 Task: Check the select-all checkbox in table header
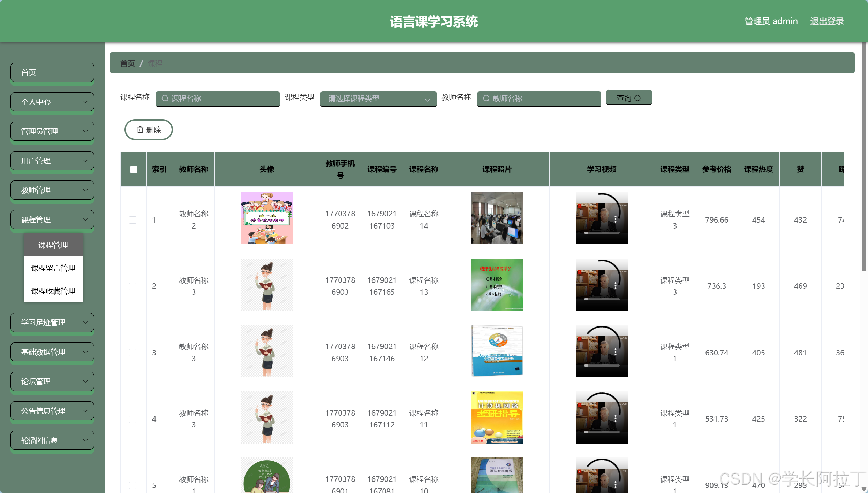click(133, 169)
